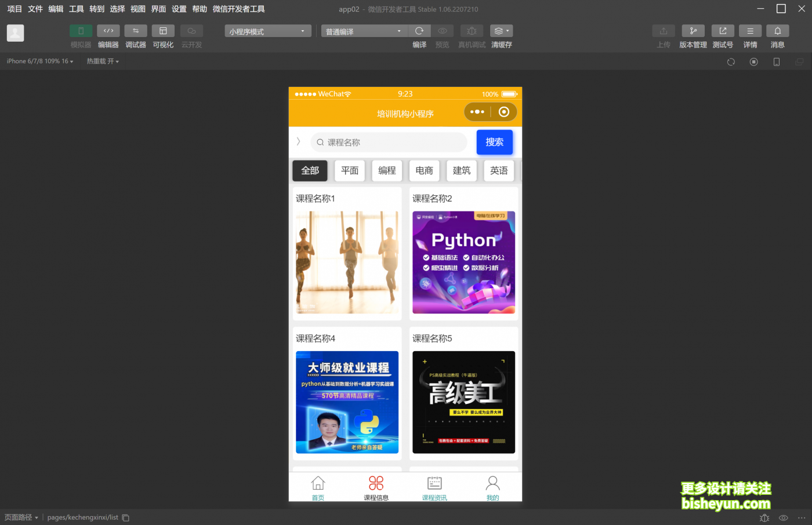812x525 pixels.
Task: Click the real device debug (真机调试) icon
Action: click(x=472, y=31)
